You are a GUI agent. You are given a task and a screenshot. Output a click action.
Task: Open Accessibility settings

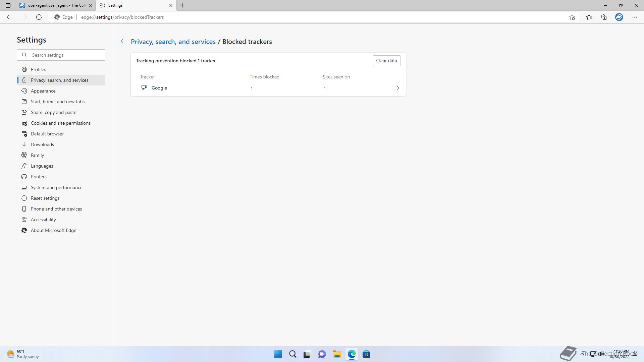[x=61, y=220]
